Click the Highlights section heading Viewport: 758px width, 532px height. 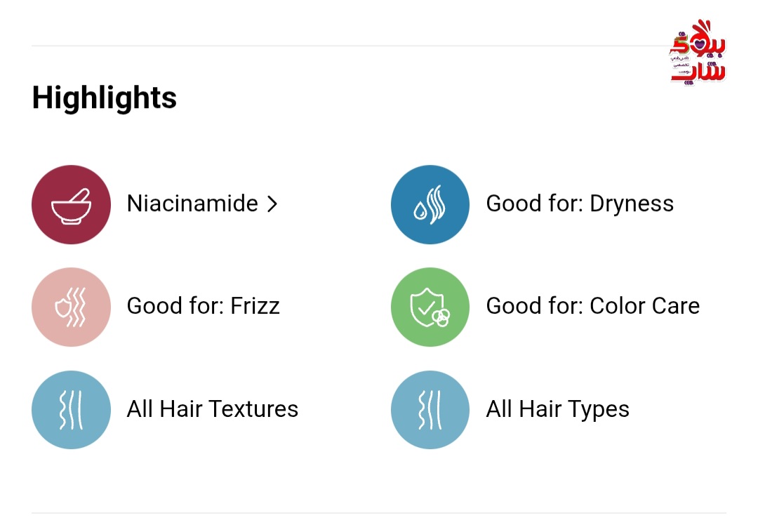point(105,98)
